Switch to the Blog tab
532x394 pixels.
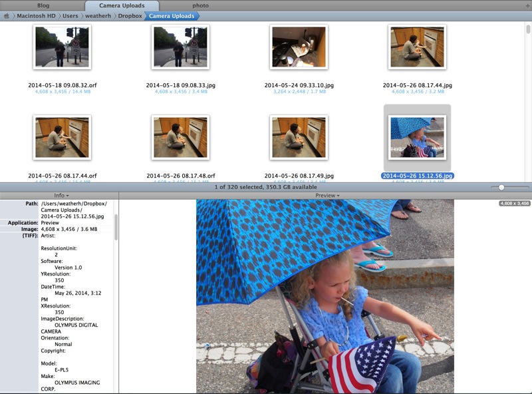43,5
